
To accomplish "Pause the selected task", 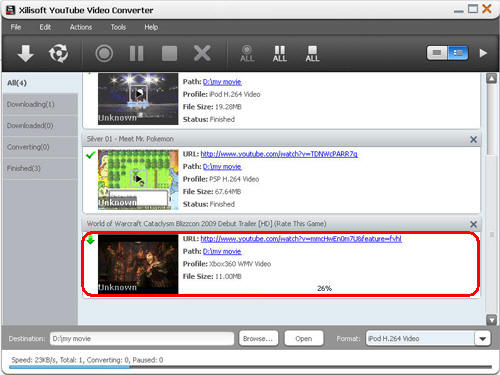I will tap(136, 53).
